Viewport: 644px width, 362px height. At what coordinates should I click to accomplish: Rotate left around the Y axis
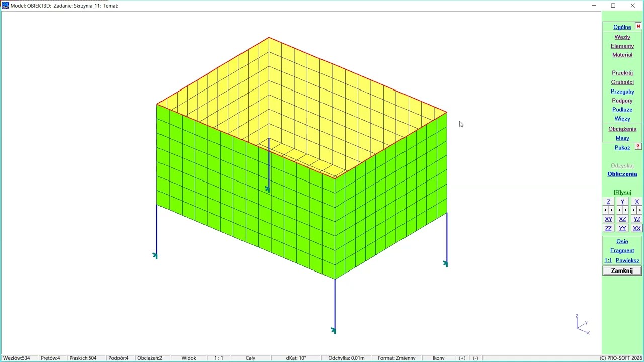[x=619, y=210]
